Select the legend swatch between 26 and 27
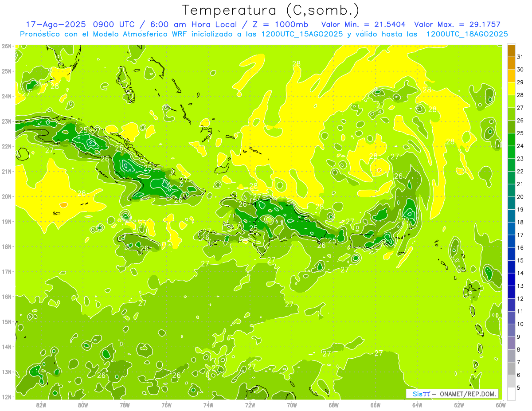This screenshot has width=532, height=411. point(511,114)
